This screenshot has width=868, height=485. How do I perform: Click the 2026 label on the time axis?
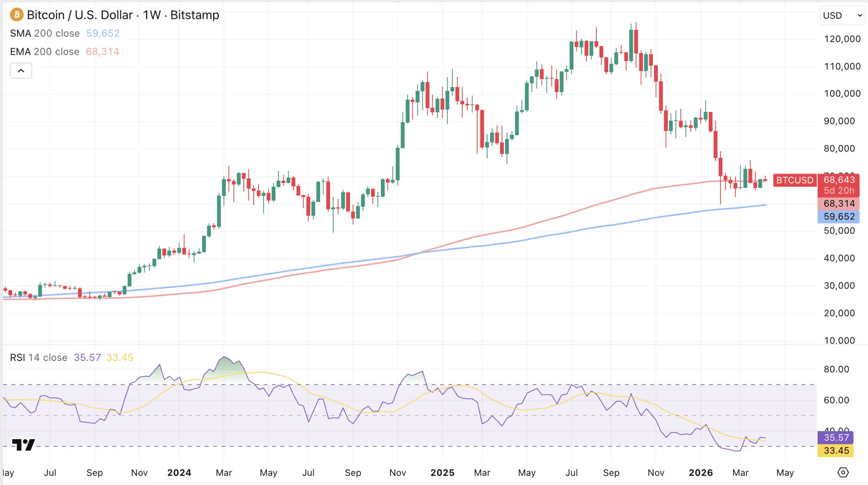pos(701,473)
